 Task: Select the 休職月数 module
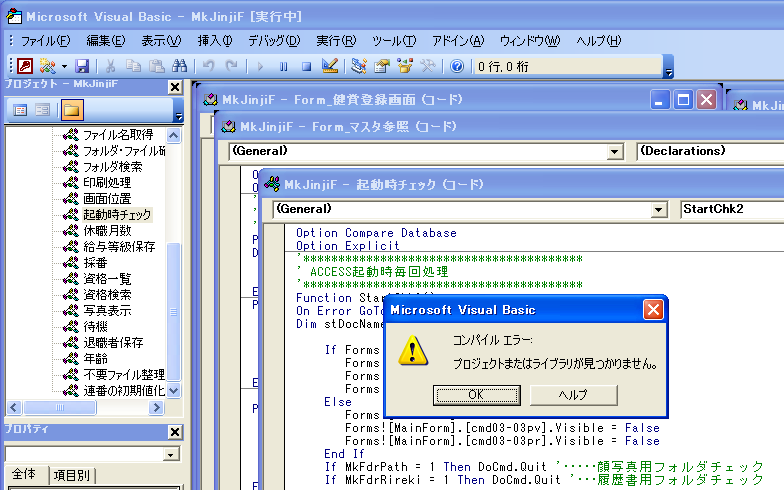[107, 230]
